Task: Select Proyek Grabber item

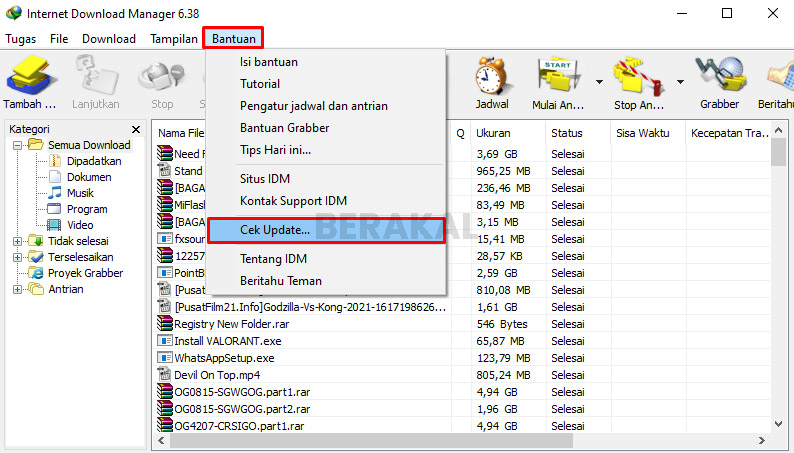Action: click(85, 273)
